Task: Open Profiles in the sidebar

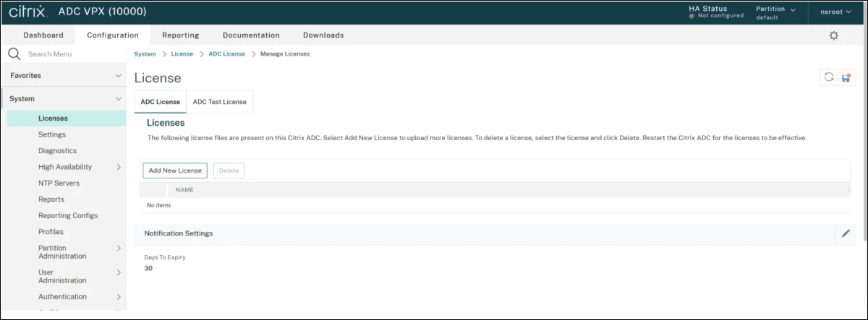Action: tap(51, 232)
